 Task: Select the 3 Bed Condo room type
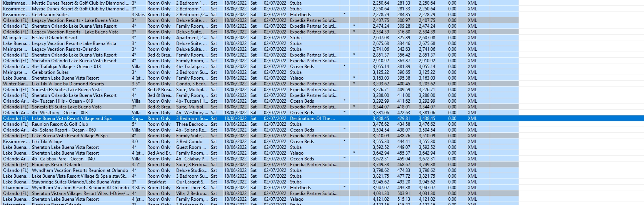click(x=189, y=142)
